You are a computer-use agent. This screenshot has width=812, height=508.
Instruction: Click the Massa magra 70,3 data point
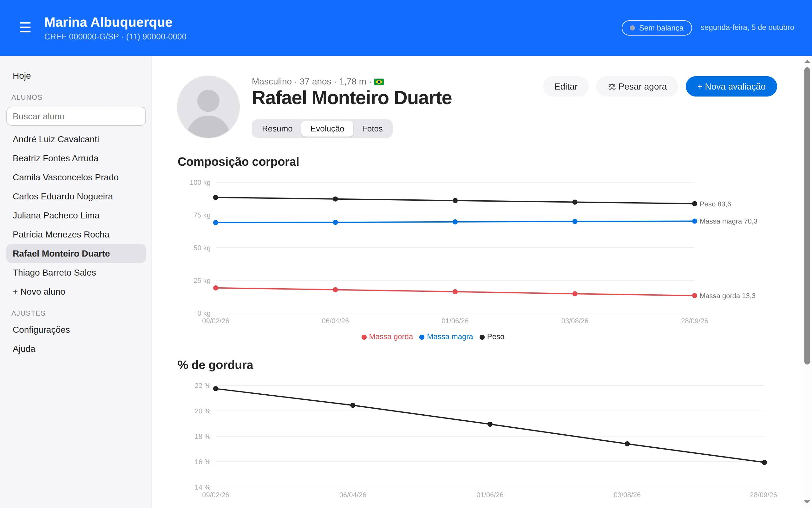[694, 221]
